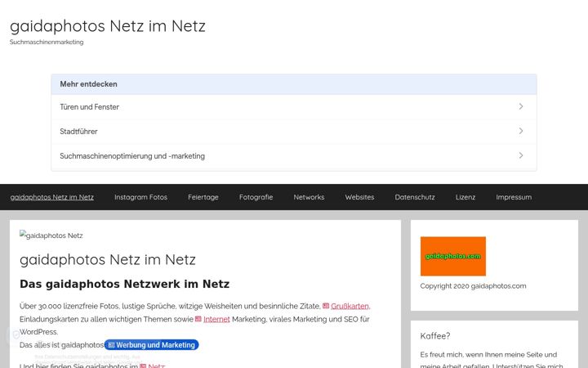Click the broken gaidaphotos Netz image

tap(51, 236)
